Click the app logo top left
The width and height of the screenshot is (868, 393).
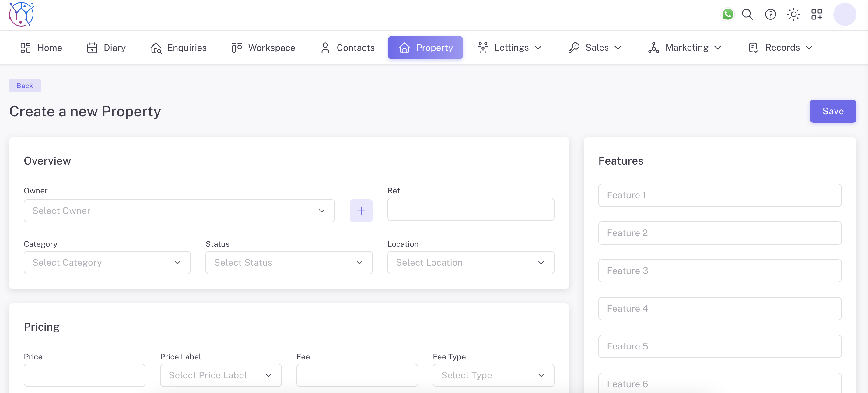pyautogui.click(x=22, y=15)
